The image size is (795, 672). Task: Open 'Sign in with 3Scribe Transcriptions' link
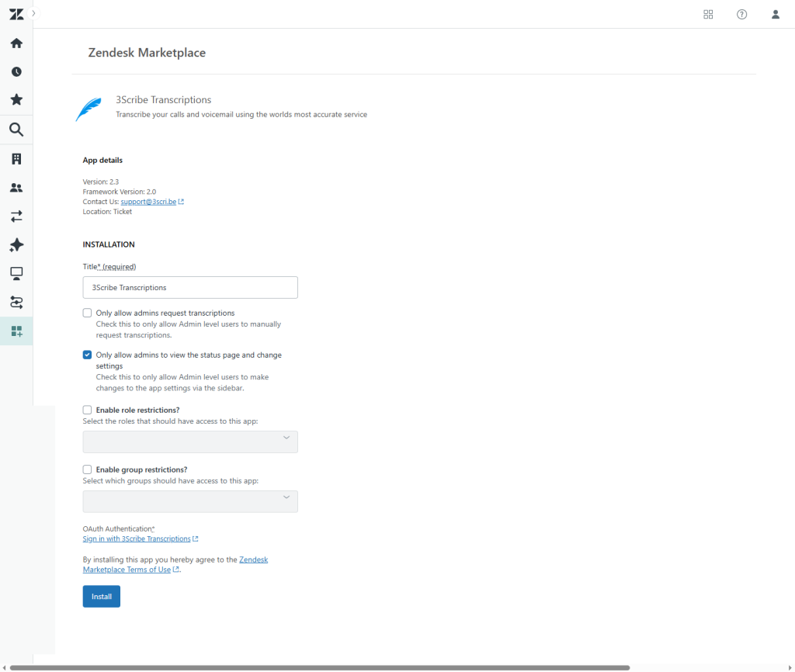[137, 539]
